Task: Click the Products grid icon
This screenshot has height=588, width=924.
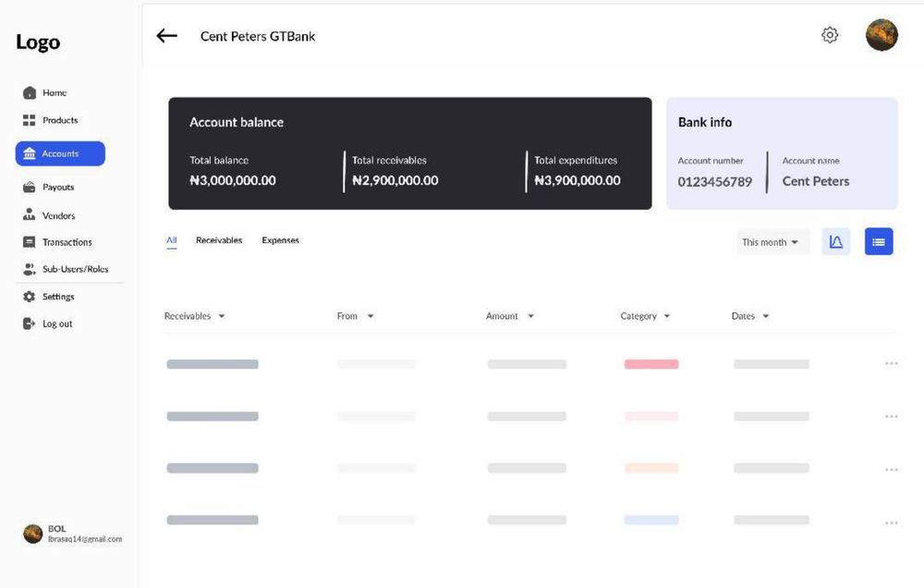Action: tap(30, 120)
